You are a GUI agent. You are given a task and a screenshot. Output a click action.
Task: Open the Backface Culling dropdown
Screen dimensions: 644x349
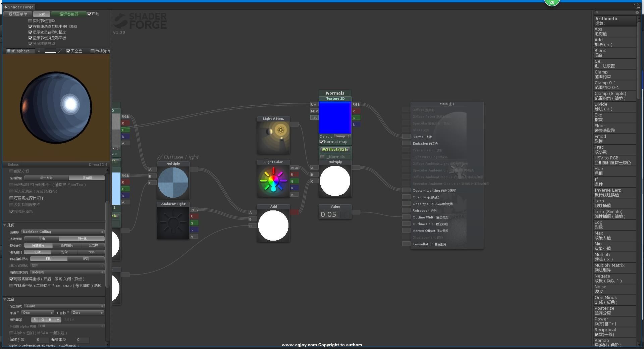click(63, 232)
